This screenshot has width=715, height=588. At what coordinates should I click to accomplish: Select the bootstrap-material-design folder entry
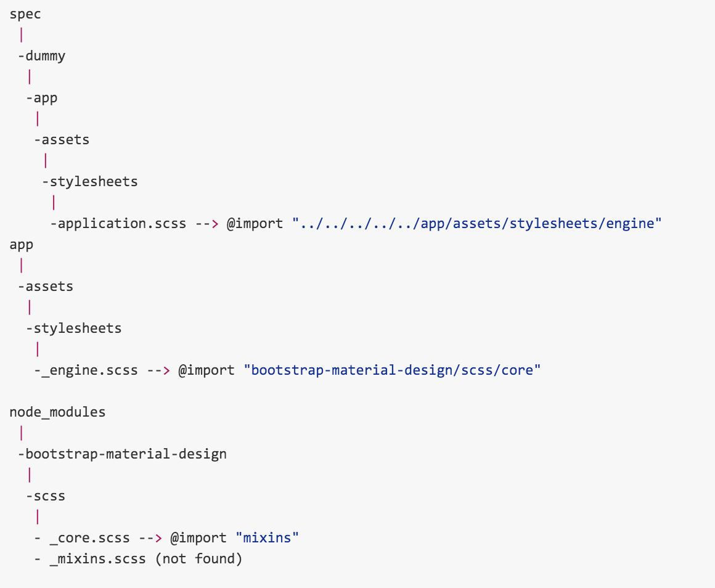pos(125,454)
